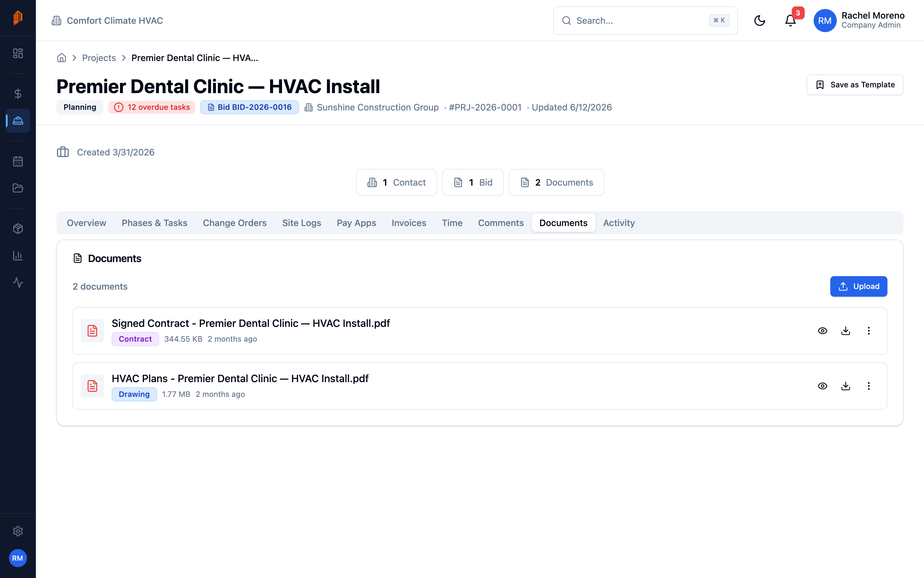
Task: Click the truncated project breadcrumb title
Action: (x=195, y=58)
